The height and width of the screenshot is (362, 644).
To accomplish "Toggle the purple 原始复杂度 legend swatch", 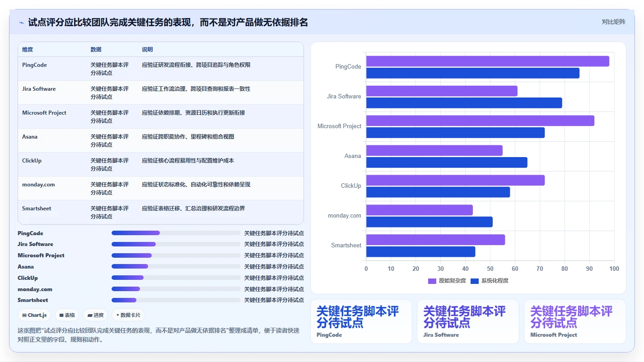I will tap(432, 281).
